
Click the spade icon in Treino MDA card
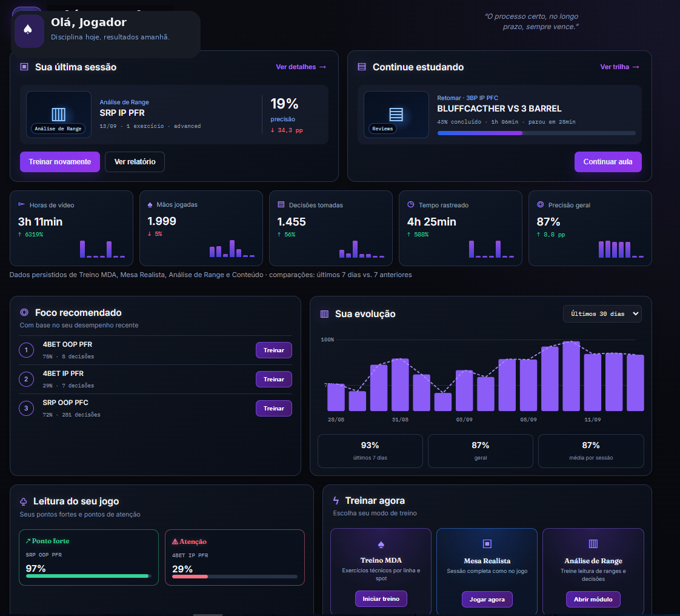pos(381,544)
